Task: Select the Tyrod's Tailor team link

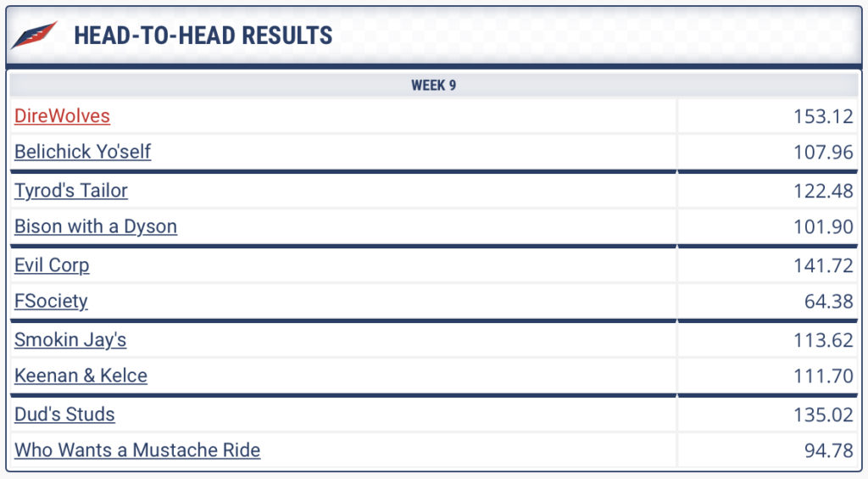Action: pos(71,191)
